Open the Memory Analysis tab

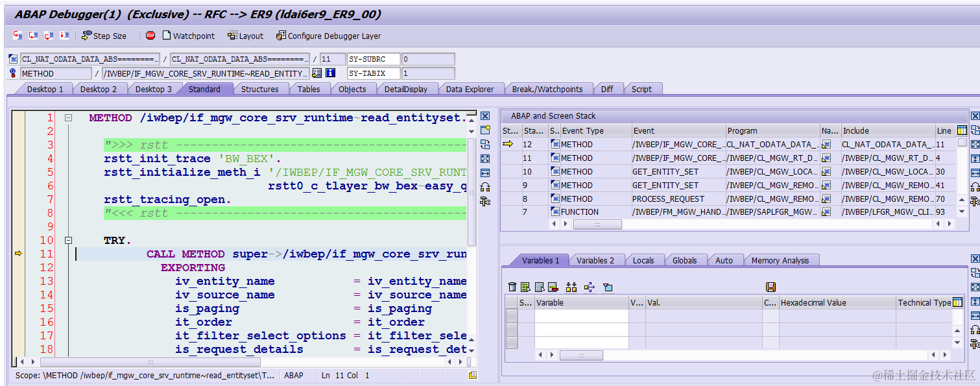[x=780, y=260]
